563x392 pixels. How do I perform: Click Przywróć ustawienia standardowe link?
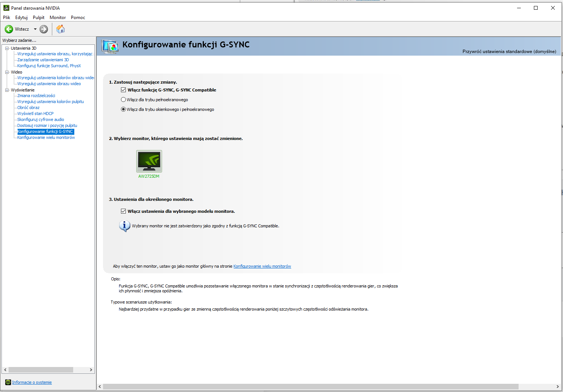pyautogui.click(x=509, y=52)
